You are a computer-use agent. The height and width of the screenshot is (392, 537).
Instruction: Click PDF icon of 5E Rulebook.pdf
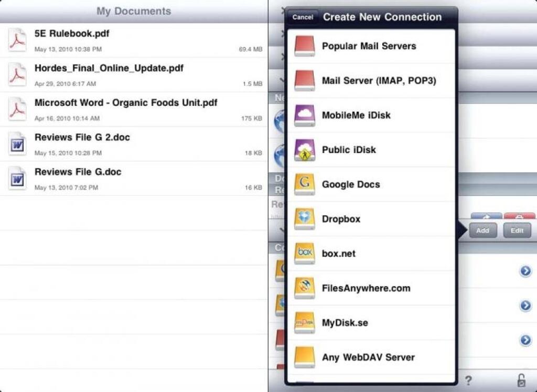[17, 40]
